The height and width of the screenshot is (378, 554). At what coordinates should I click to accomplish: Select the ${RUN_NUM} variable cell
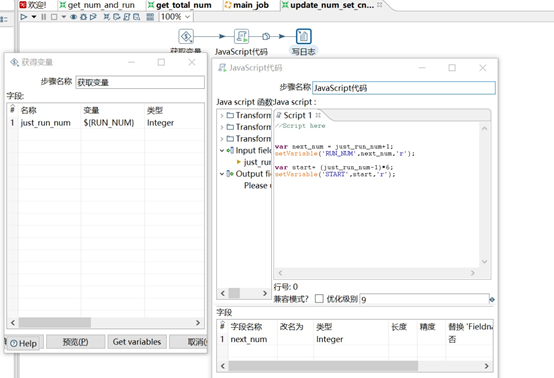[x=112, y=123]
